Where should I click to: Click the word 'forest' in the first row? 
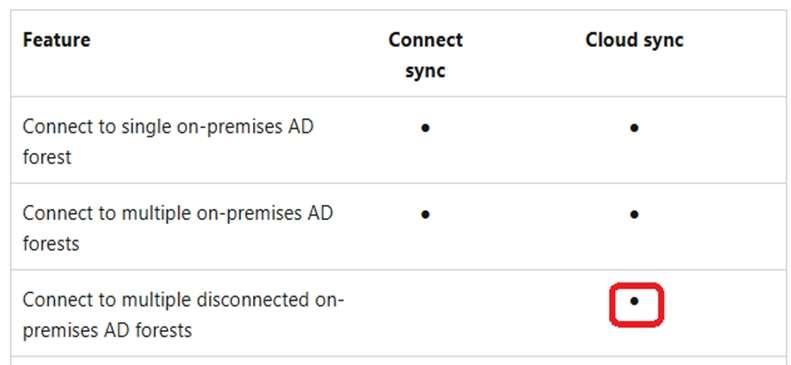tap(47, 157)
